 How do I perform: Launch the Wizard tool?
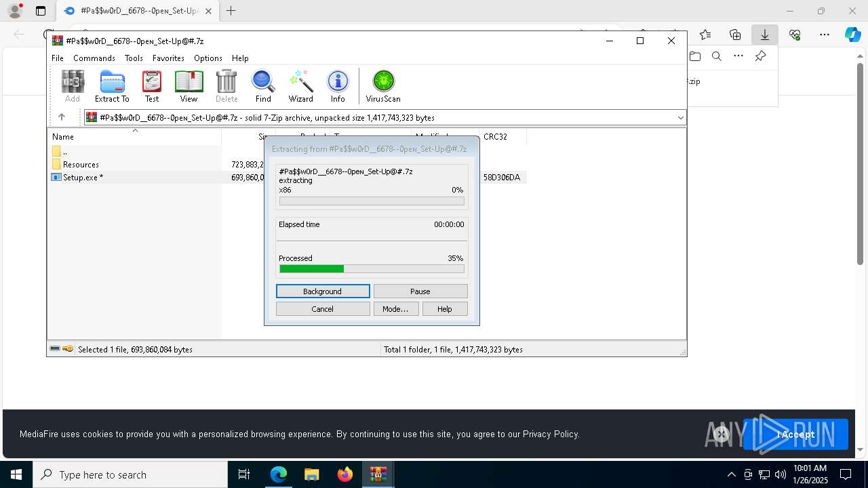point(301,86)
